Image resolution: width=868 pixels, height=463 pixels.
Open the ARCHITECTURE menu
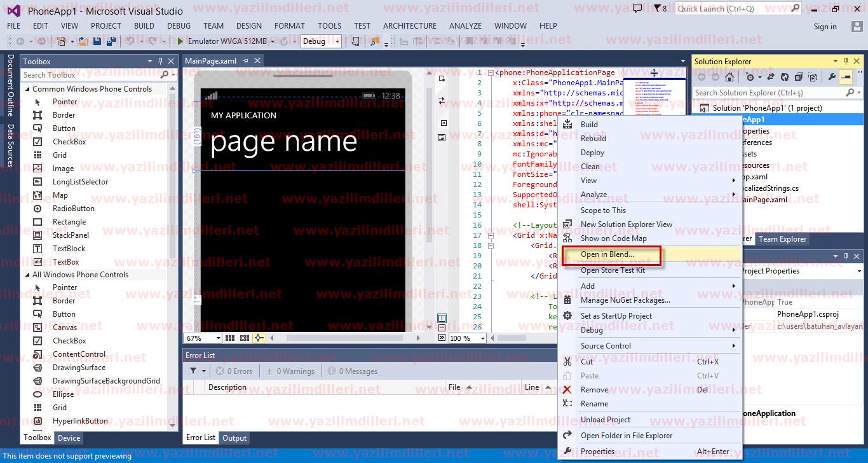tap(410, 26)
